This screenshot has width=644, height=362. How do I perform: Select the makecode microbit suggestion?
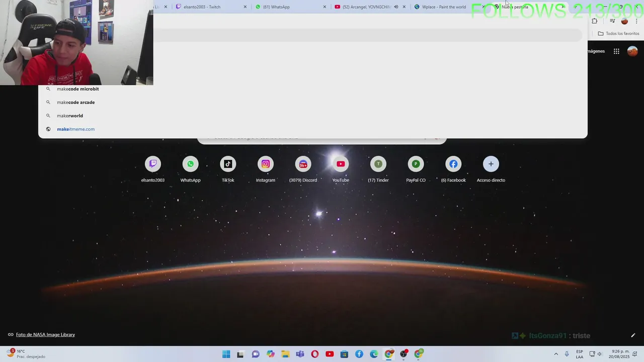click(312, 89)
